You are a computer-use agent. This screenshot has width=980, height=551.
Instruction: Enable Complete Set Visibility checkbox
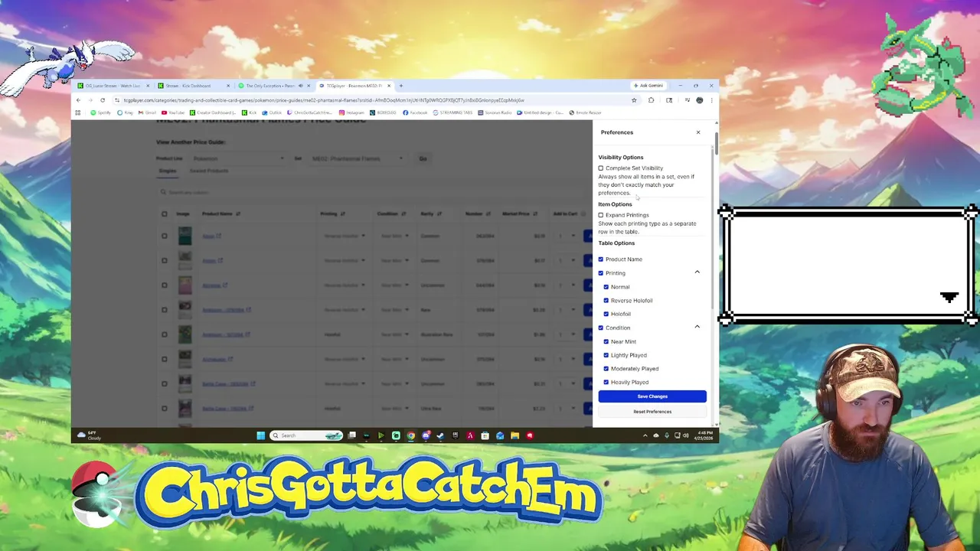coord(601,168)
